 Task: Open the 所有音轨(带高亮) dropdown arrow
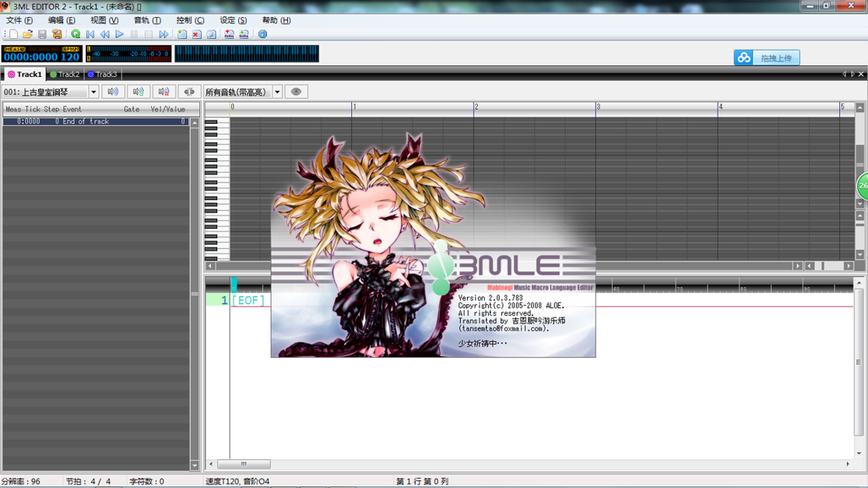277,92
